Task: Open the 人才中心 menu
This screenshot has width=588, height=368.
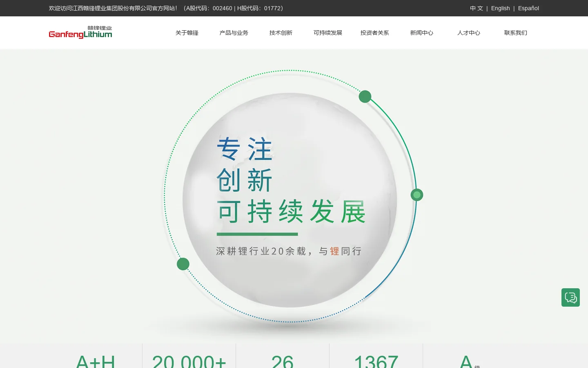Action: pos(469,33)
